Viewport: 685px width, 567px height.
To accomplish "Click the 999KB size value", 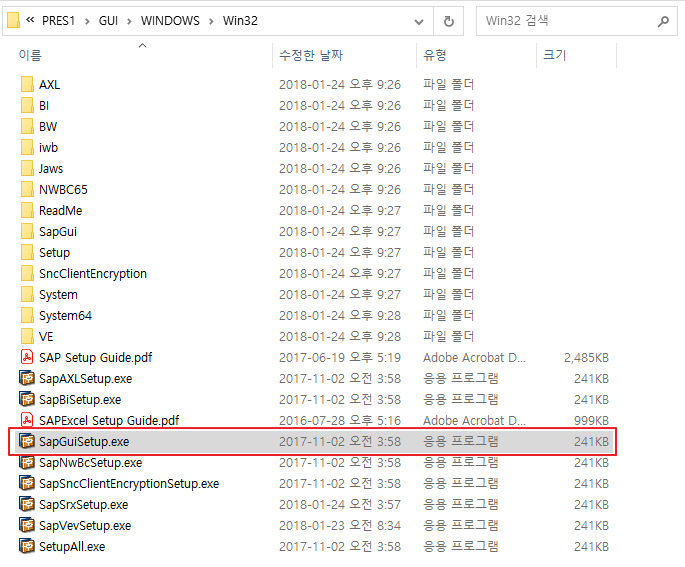I will pos(592,421).
